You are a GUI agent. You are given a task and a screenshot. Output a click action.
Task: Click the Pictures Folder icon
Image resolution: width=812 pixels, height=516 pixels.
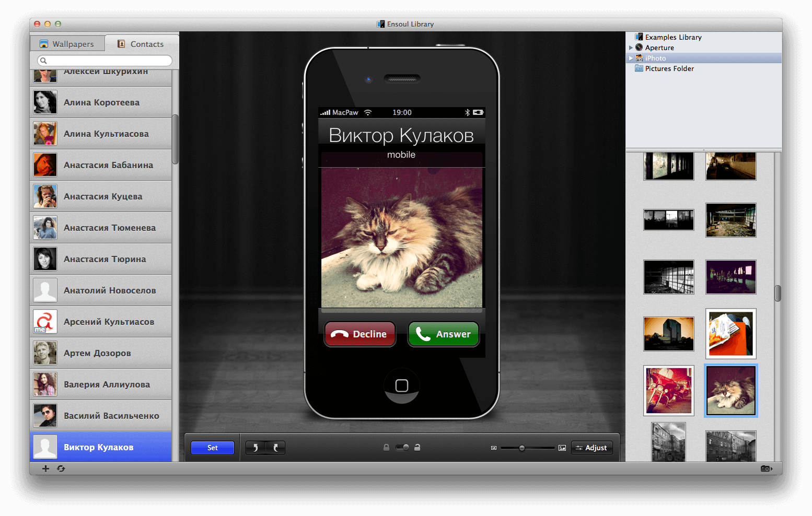tap(639, 68)
